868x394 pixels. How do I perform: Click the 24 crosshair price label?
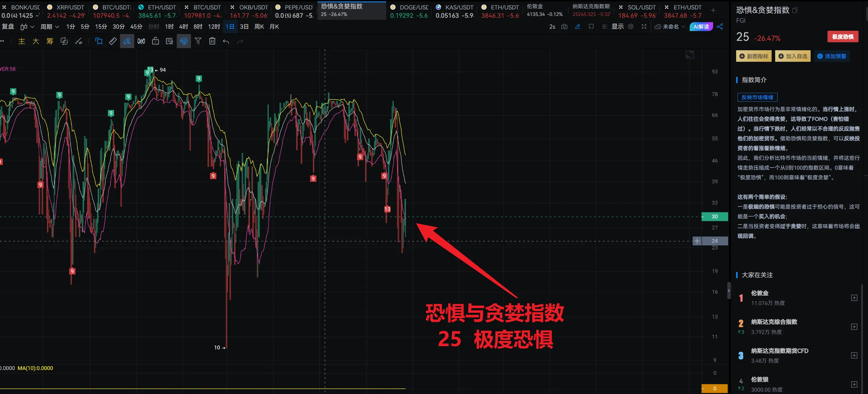pyautogui.click(x=715, y=241)
